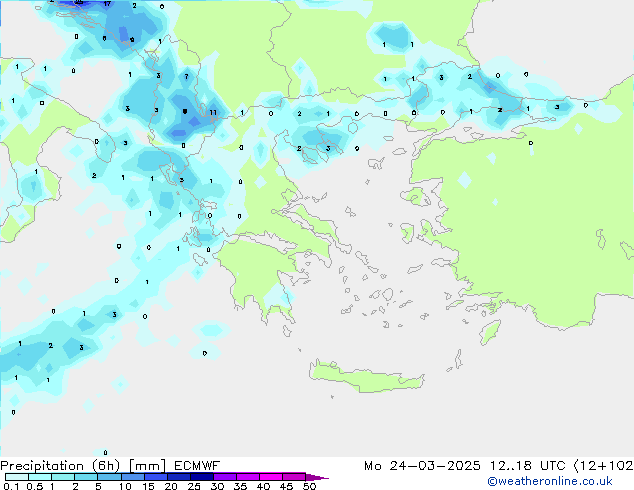Pick the 45–50 mm legend swatch
This screenshot has width=634, height=490.
click(294, 477)
